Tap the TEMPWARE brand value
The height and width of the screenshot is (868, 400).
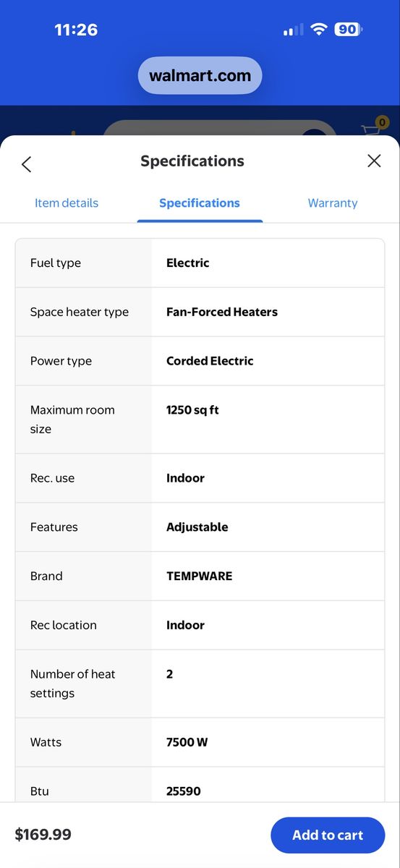(200, 576)
